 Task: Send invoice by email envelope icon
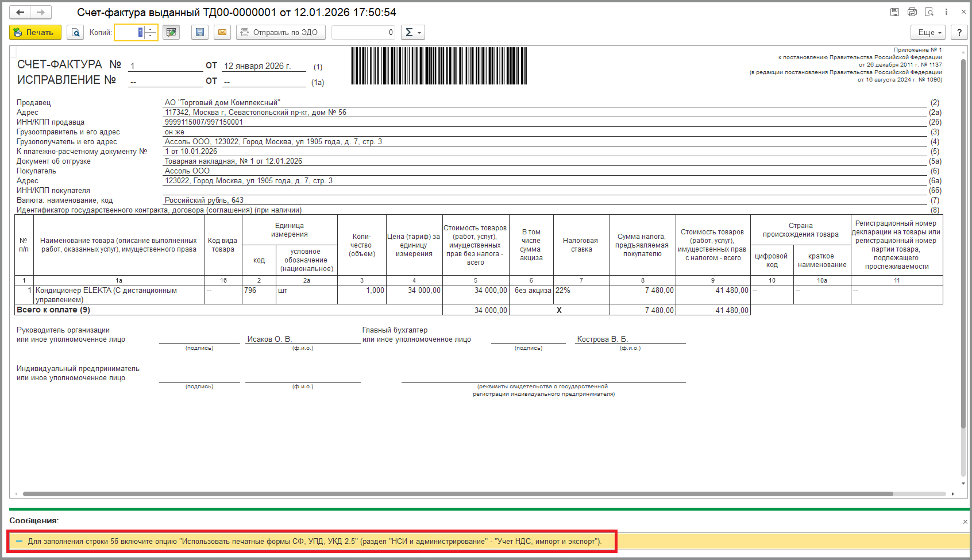[x=222, y=33]
